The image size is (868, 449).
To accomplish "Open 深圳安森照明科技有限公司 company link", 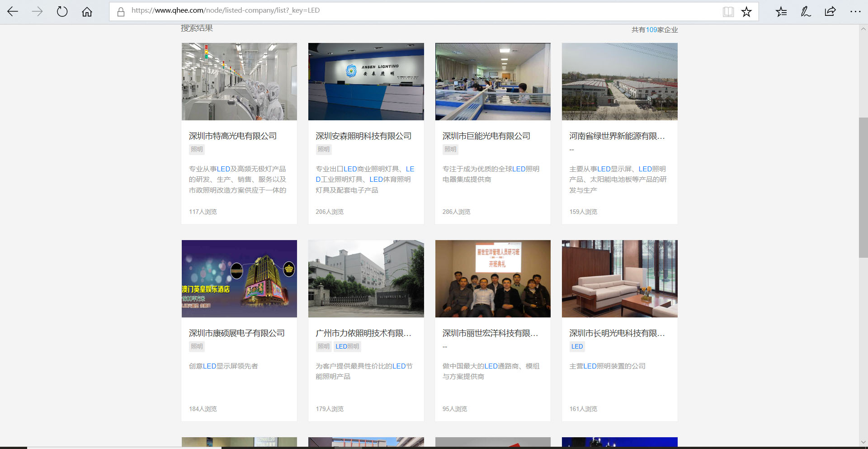I will pos(363,136).
